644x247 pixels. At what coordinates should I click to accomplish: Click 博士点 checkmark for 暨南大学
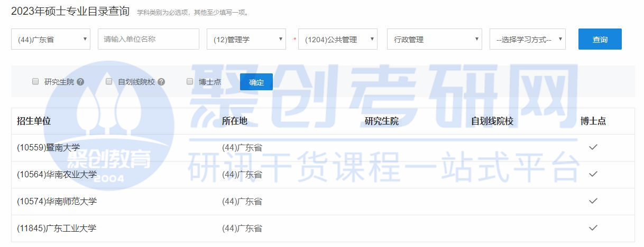pos(593,147)
